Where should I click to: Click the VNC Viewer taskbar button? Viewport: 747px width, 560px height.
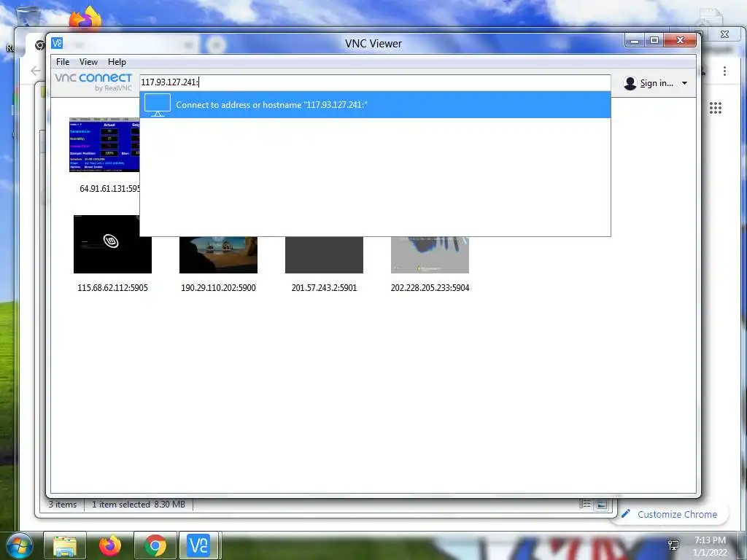(x=198, y=545)
